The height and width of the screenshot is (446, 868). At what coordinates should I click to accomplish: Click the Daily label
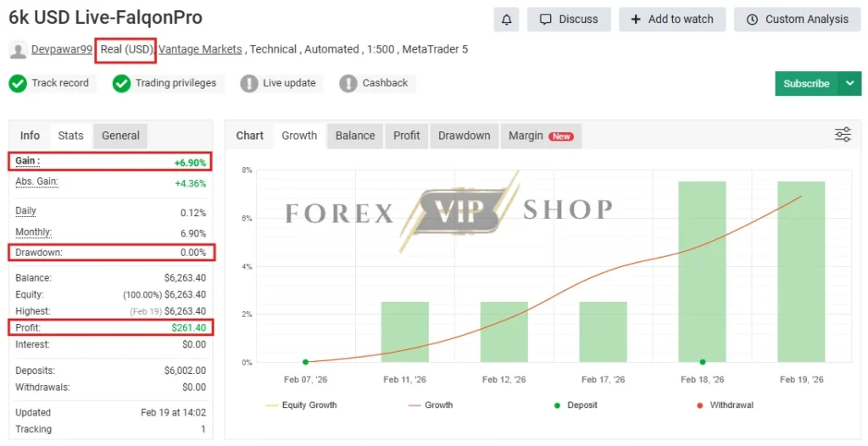(x=25, y=210)
